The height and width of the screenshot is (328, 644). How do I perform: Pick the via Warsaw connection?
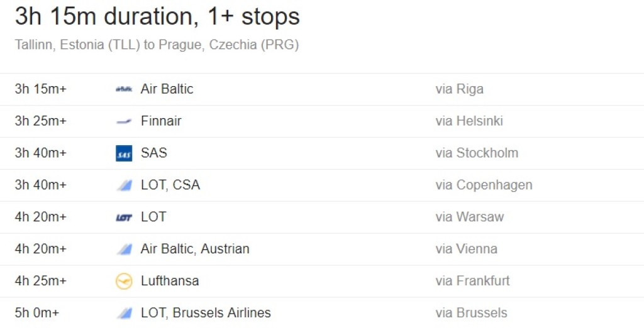(x=469, y=217)
